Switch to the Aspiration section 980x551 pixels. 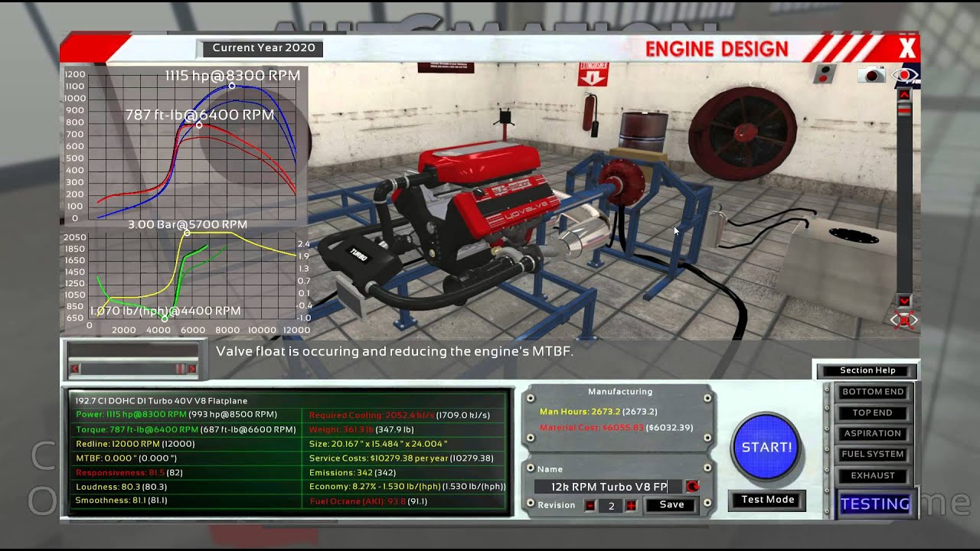pos(873,433)
